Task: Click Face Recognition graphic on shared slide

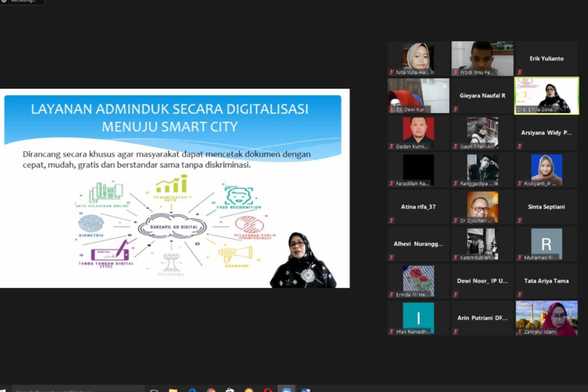Action: click(239, 197)
